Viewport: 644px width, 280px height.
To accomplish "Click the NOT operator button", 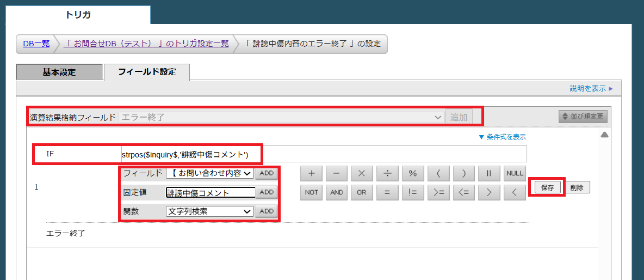I will pos(311,192).
